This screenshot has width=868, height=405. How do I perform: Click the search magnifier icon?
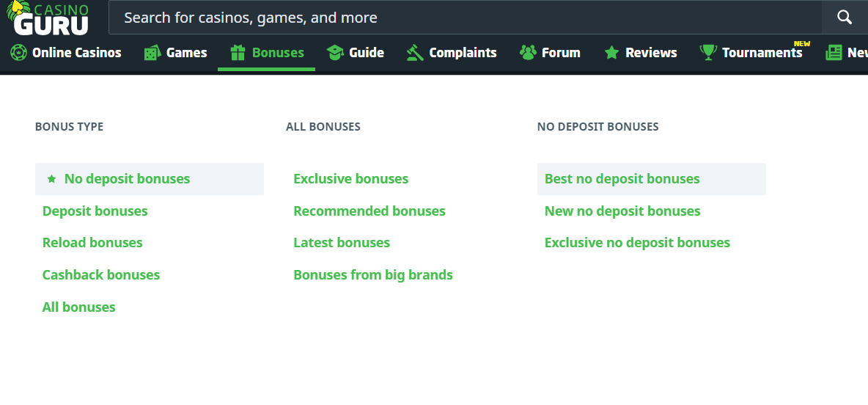[x=844, y=17]
